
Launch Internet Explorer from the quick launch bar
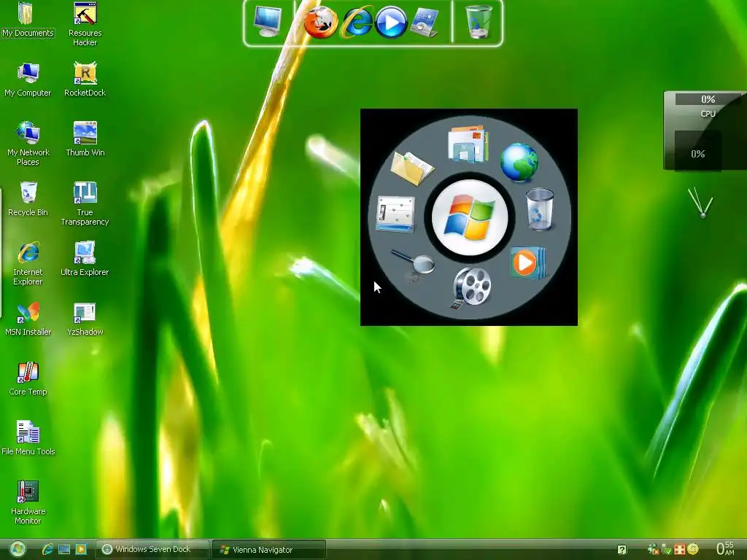coord(47,549)
